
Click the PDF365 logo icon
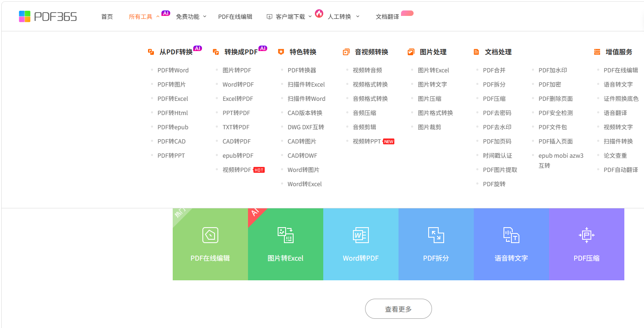[25, 16]
